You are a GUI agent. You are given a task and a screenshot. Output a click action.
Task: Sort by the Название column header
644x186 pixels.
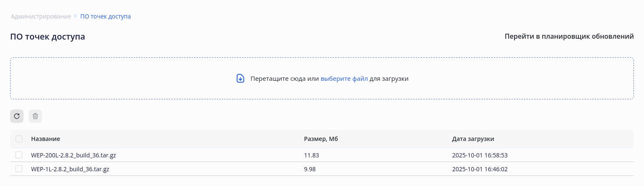click(45, 139)
